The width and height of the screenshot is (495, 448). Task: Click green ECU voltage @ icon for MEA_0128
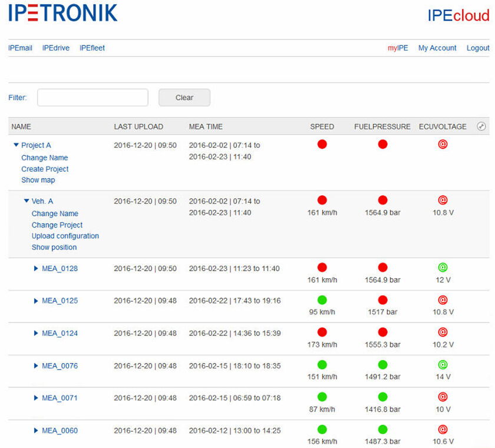(443, 268)
